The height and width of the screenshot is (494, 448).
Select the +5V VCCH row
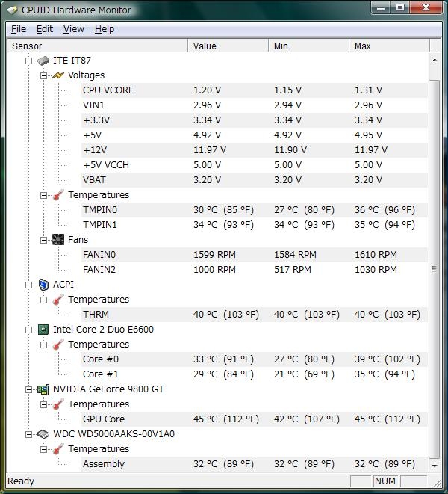point(255,165)
